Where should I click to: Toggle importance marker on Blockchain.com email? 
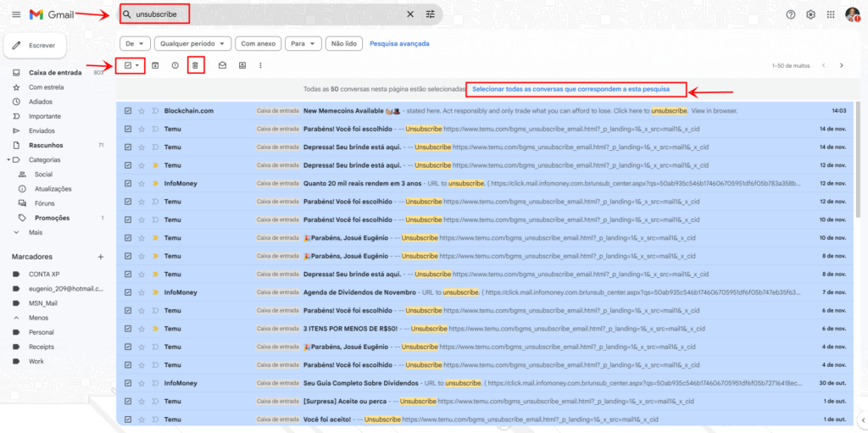[155, 111]
